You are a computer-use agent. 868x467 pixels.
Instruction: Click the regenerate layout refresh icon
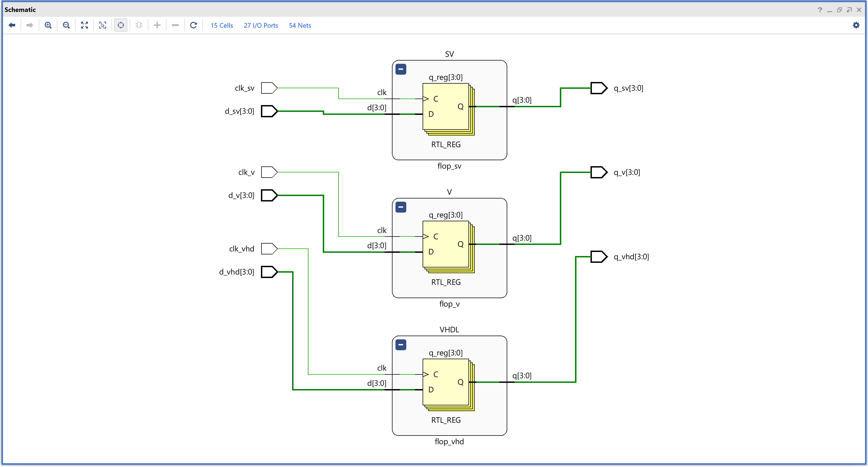(193, 25)
